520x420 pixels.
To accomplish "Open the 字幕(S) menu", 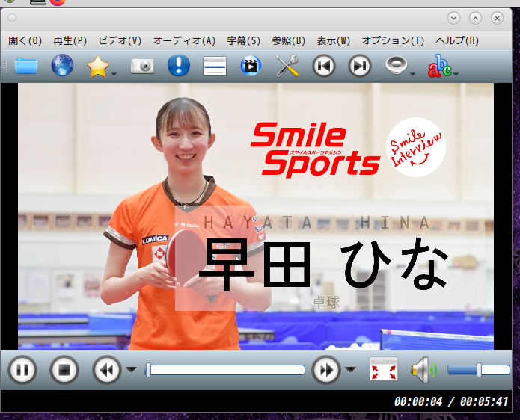I will (243, 41).
